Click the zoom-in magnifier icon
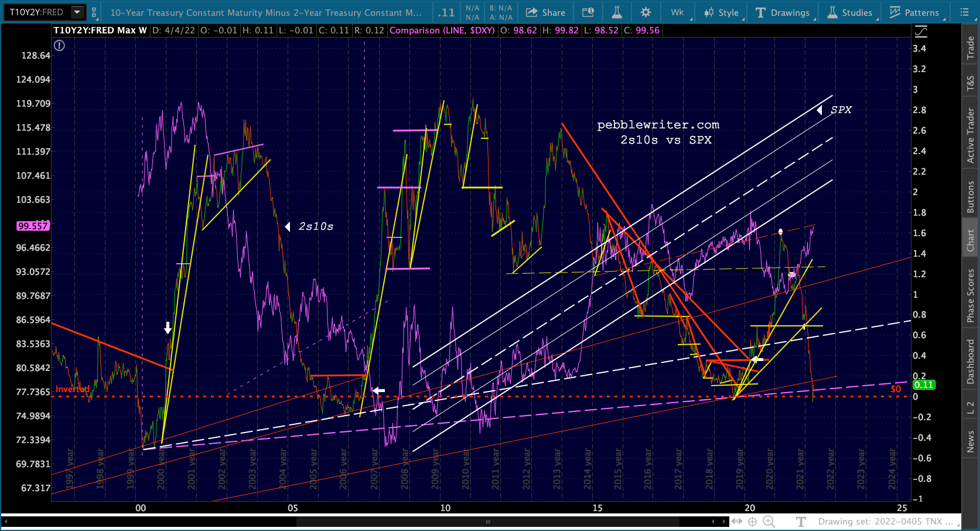980x531 pixels. coord(769,522)
